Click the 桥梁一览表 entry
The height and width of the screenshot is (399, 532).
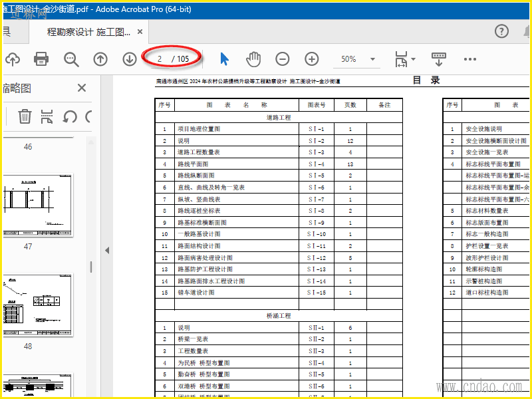pos(193,339)
